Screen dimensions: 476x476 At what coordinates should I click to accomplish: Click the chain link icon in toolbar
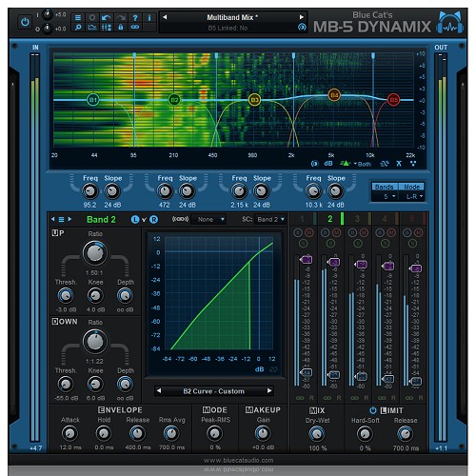(135, 28)
